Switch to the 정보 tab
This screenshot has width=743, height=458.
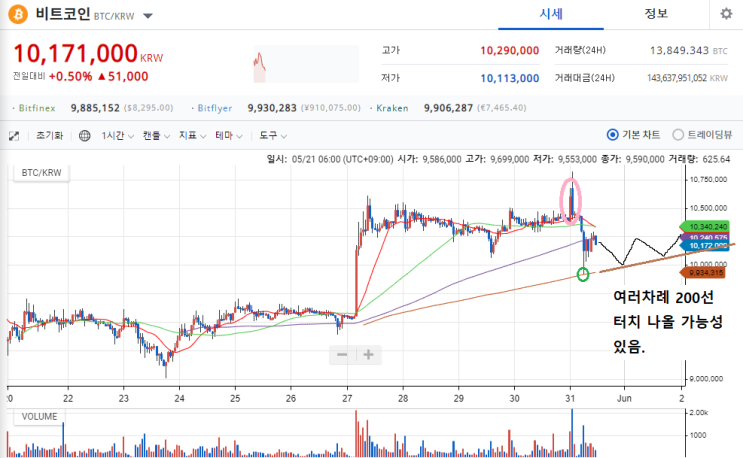tap(656, 14)
